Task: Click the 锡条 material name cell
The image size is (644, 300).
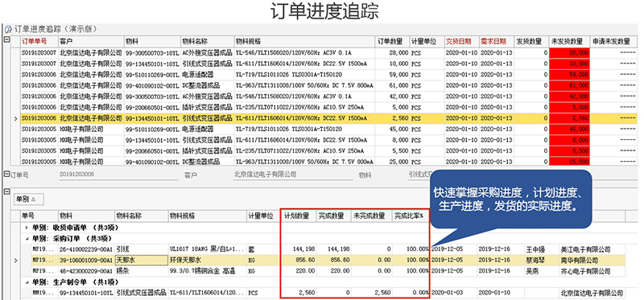Action: [142, 271]
